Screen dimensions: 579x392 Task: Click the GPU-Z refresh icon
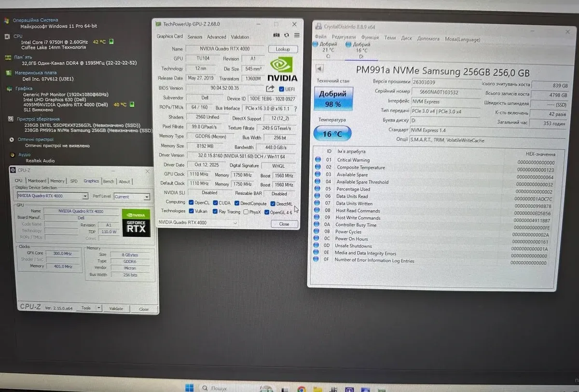point(287,35)
